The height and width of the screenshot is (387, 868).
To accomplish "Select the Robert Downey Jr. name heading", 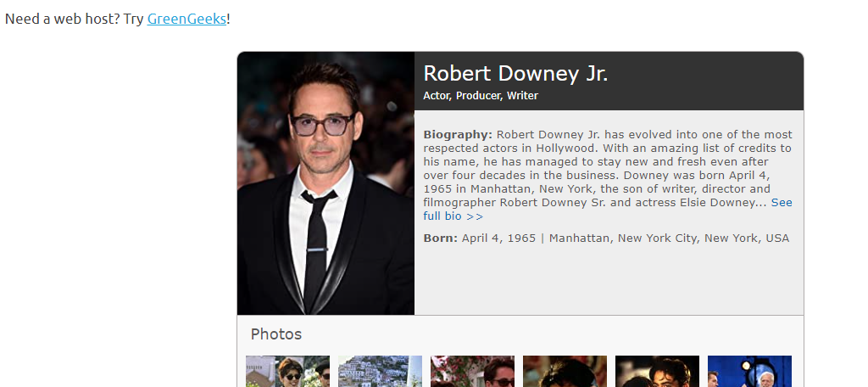I will [515, 73].
